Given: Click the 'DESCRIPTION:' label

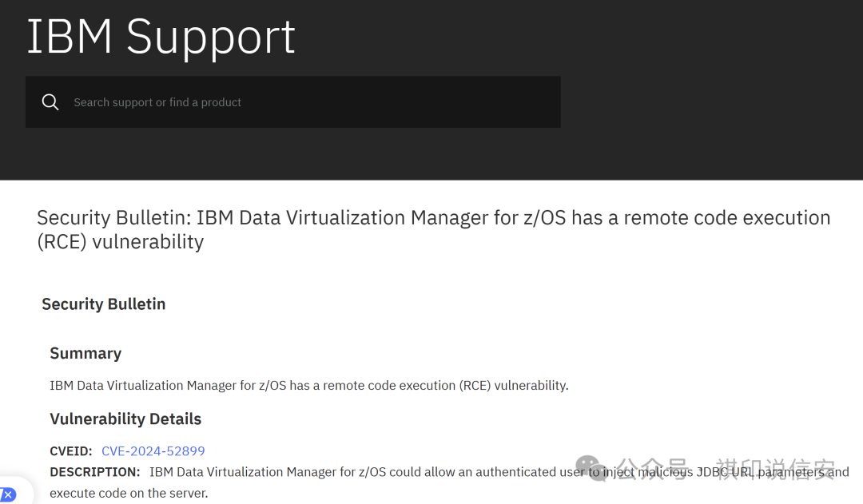Looking at the screenshot, I should coord(95,472).
